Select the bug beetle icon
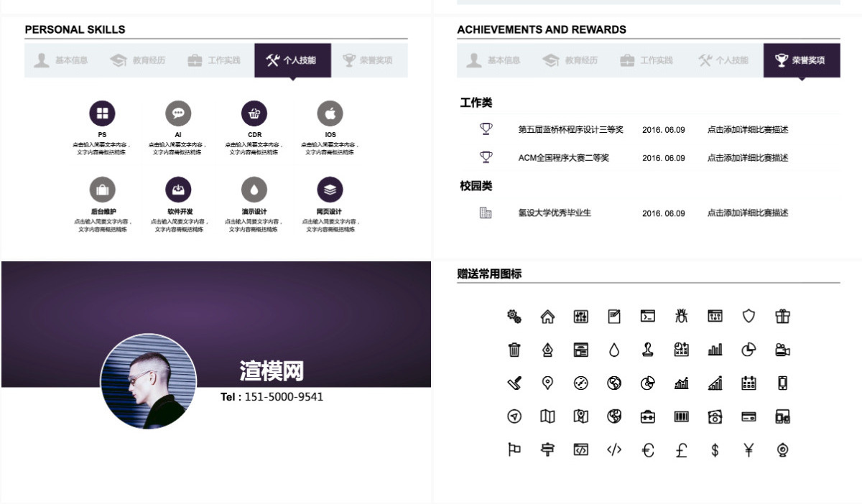The height and width of the screenshot is (504, 862). (x=681, y=316)
